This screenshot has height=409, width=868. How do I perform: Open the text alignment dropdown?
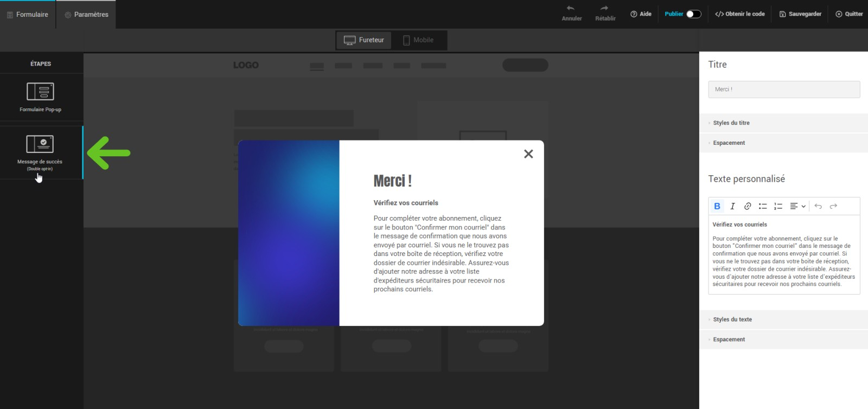point(797,206)
